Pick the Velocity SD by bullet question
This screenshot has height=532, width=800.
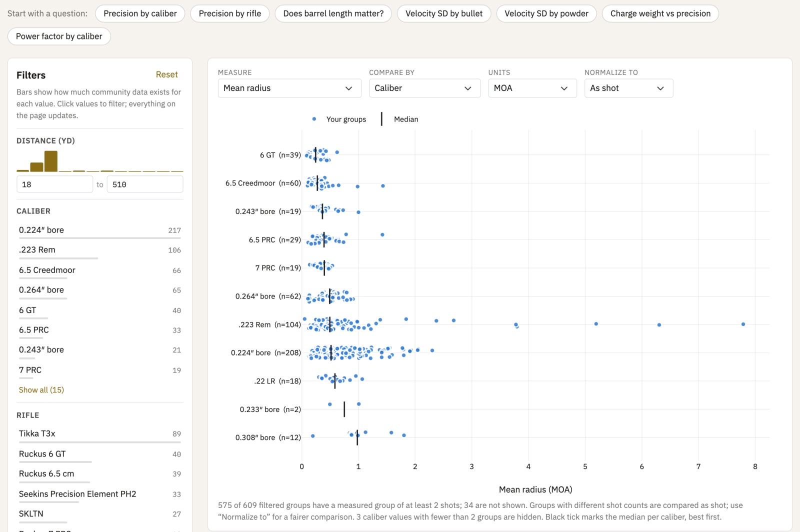444,13
